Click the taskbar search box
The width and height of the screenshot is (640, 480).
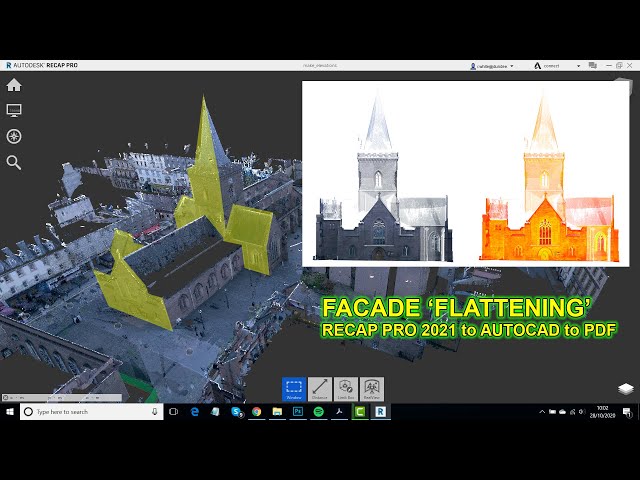tap(92, 412)
